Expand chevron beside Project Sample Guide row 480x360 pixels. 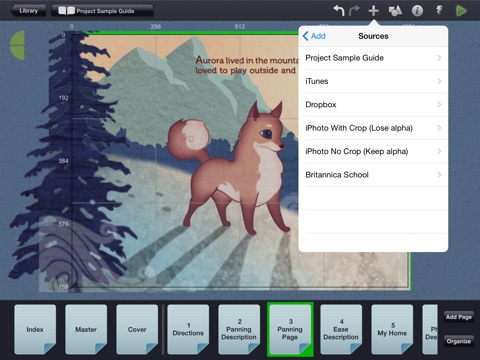click(x=439, y=58)
